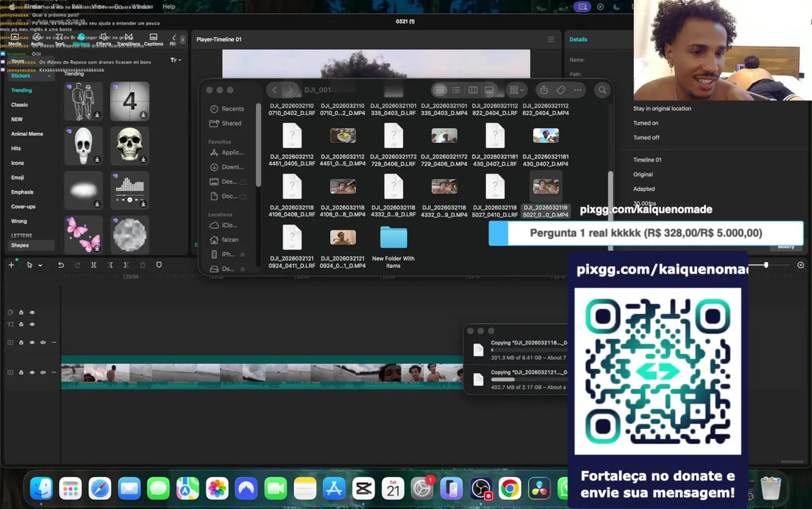Open more options for upper video track
This screenshot has height=509, width=812.
point(54,342)
